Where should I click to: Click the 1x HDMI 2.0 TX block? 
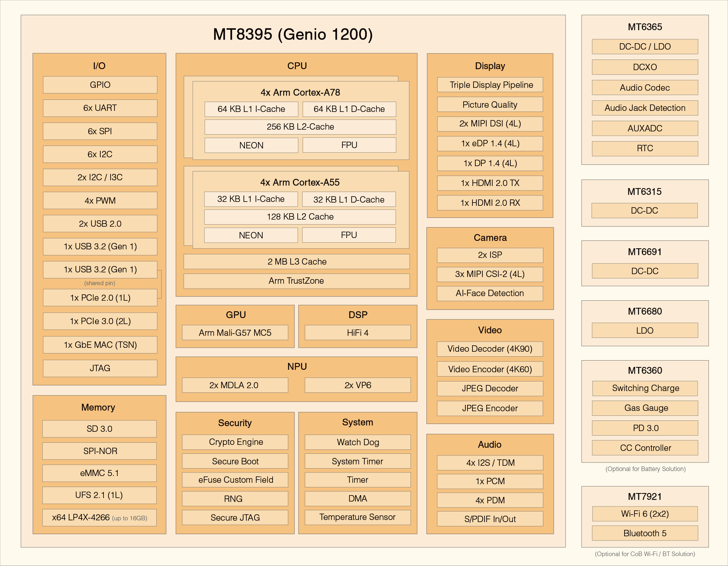point(490,183)
